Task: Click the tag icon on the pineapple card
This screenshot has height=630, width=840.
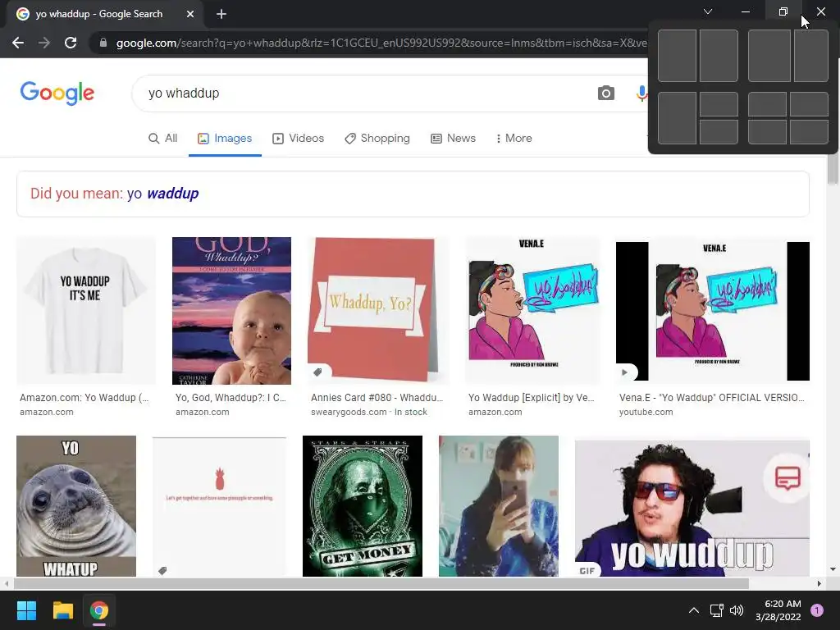Action: coord(162,571)
